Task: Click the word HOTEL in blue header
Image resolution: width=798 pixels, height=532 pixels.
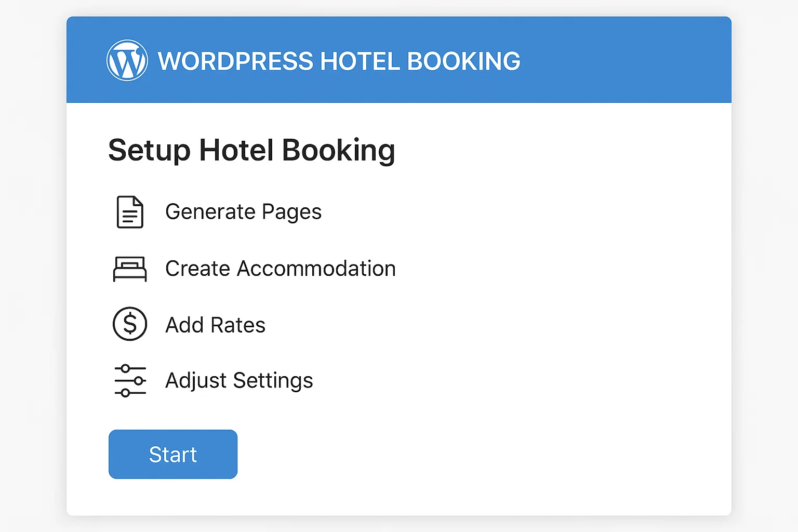Action: coord(360,61)
